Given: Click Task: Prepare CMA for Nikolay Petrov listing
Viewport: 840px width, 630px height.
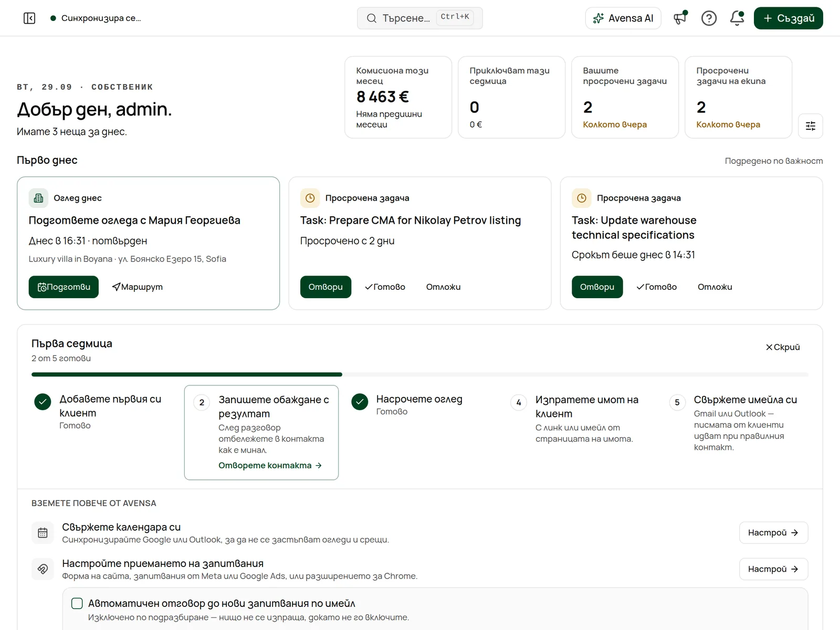Looking at the screenshot, I should [411, 220].
